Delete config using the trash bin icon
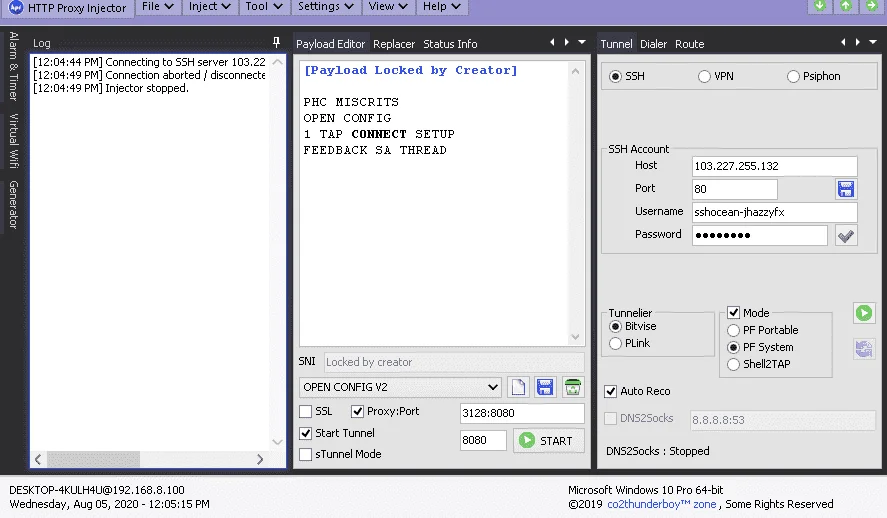 coord(572,387)
